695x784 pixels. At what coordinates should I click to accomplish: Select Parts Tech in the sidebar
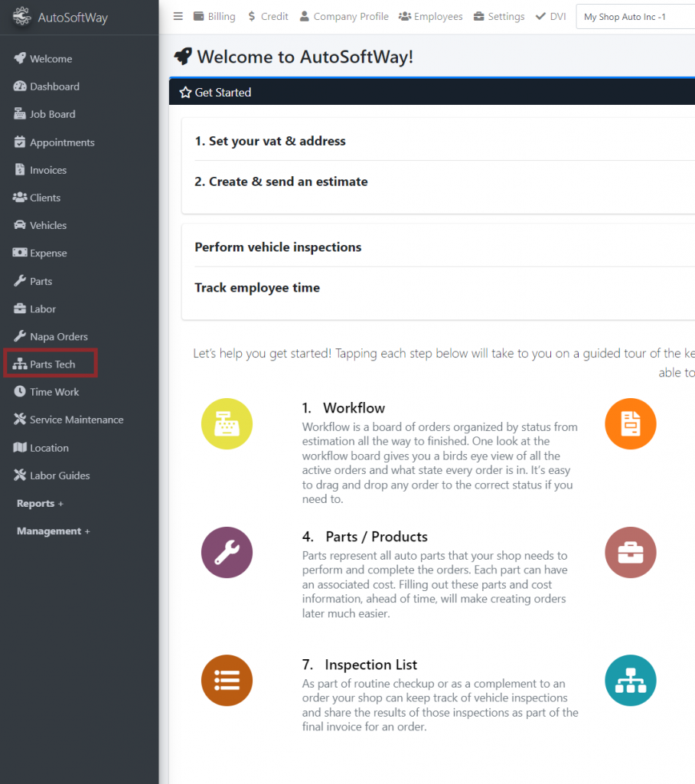(x=50, y=364)
